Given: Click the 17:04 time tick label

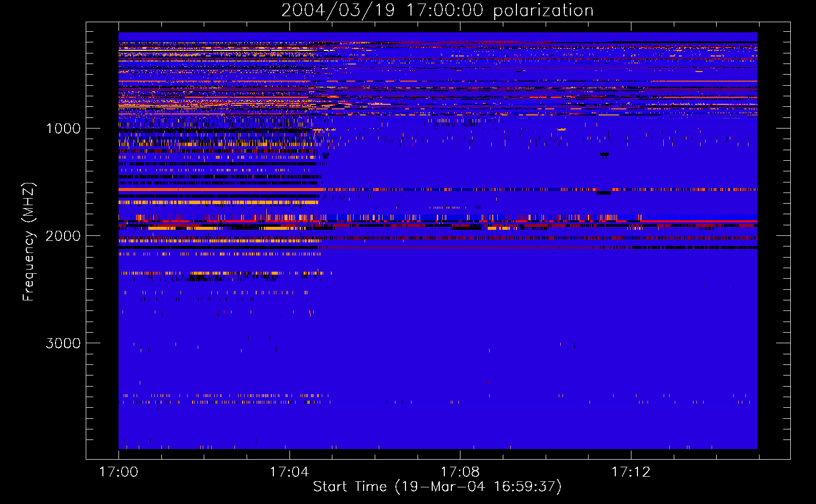Looking at the screenshot, I should tap(289, 472).
